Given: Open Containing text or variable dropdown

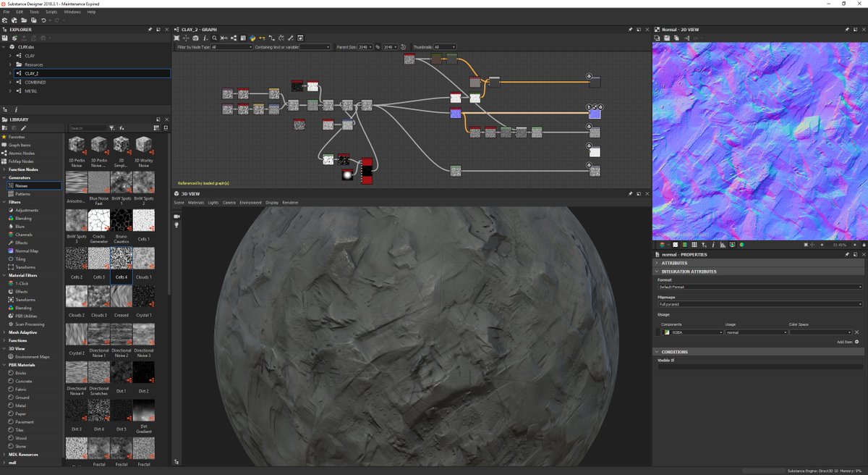Looking at the screenshot, I should (x=315, y=47).
